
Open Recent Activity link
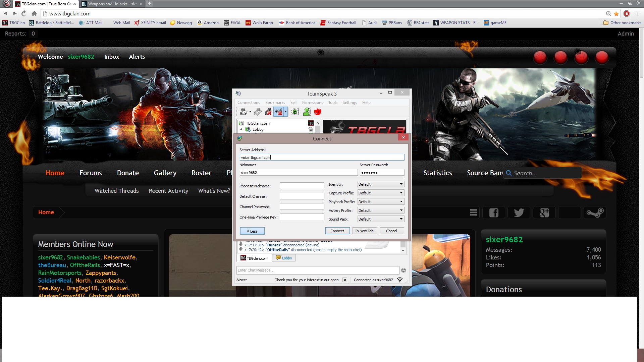(x=168, y=191)
